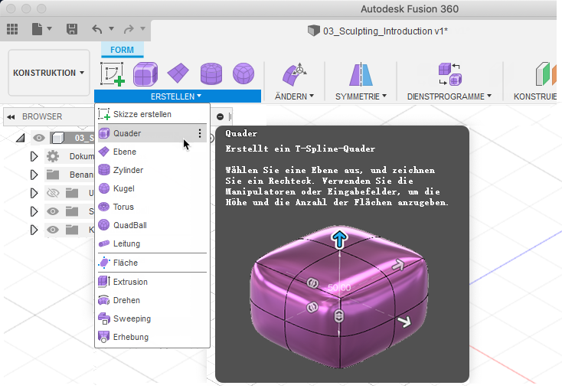Show the hidden U folder via eye

53,193
